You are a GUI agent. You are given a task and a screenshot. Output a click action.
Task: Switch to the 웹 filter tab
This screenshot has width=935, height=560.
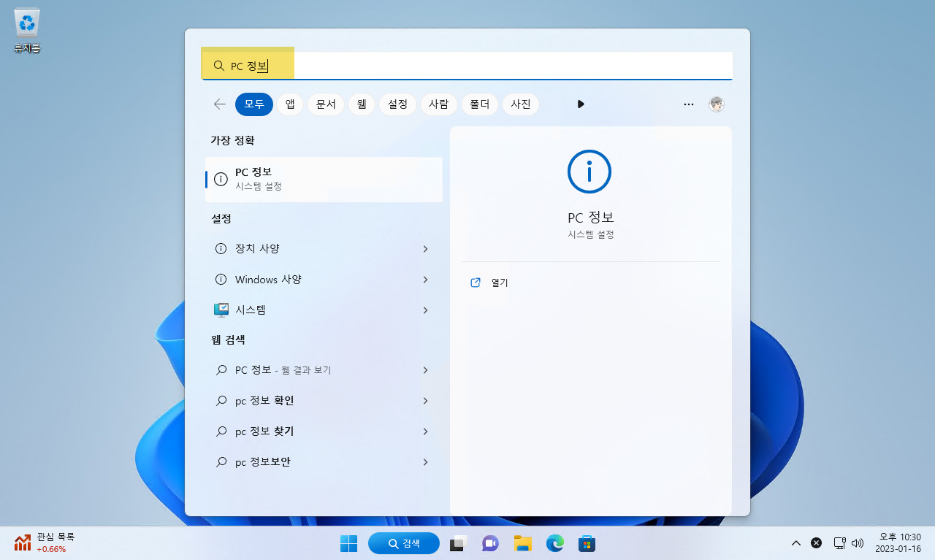[x=361, y=104]
